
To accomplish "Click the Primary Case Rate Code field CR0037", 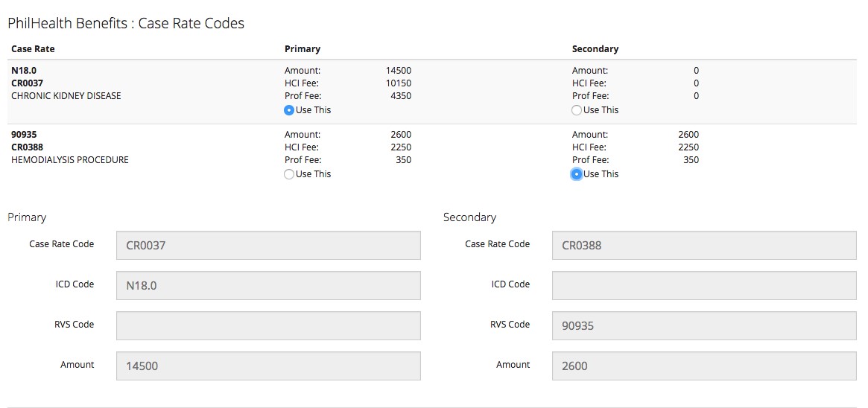I will pos(268,245).
